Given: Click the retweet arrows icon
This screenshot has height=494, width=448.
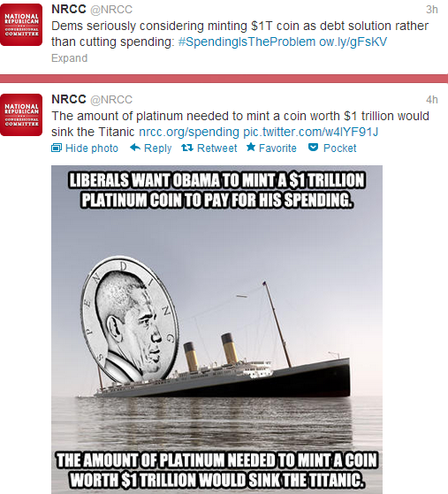Looking at the screenshot, I should [187, 148].
